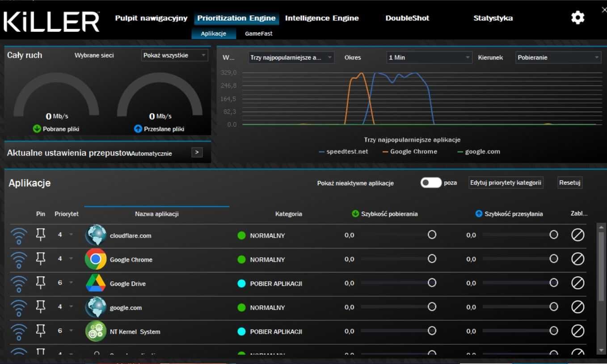This screenshot has width=607, height=364.
Task: Sort by Nazwa aplikacji column header
Action: click(157, 214)
